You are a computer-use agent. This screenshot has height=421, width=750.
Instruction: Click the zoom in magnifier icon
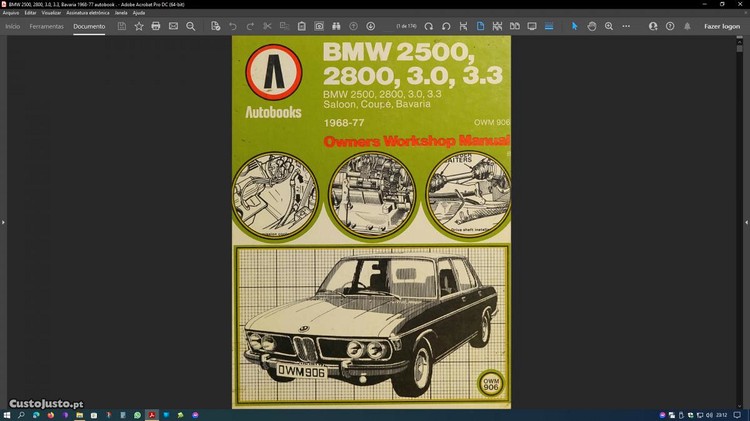point(609,26)
